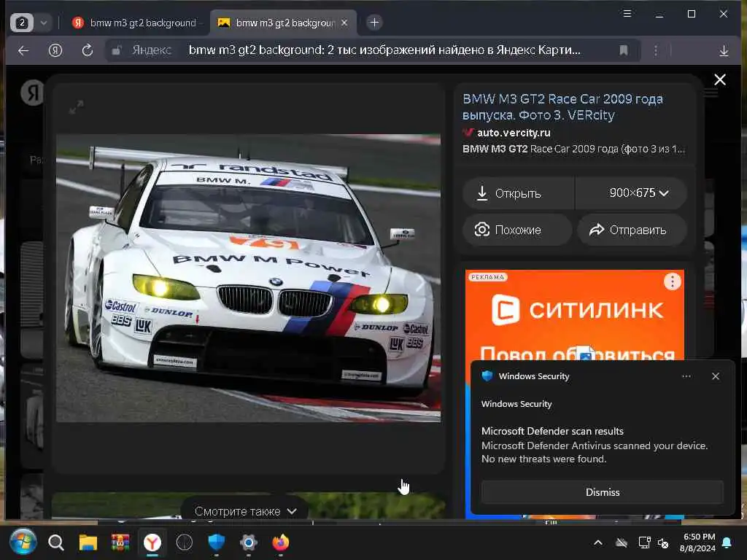This screenshot has height=560, width=747.
Task: Open the Settings gear taskbar icon
Action: pos(248,542)
